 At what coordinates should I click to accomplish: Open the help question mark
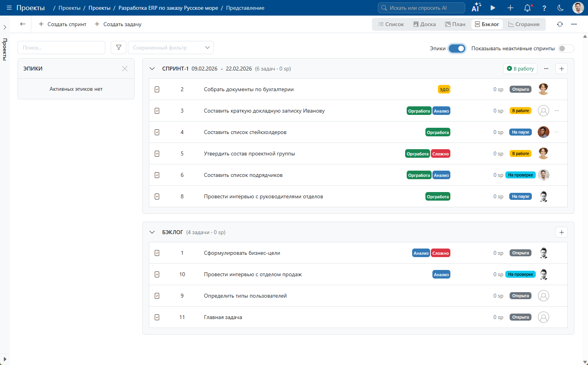point(544,8)
